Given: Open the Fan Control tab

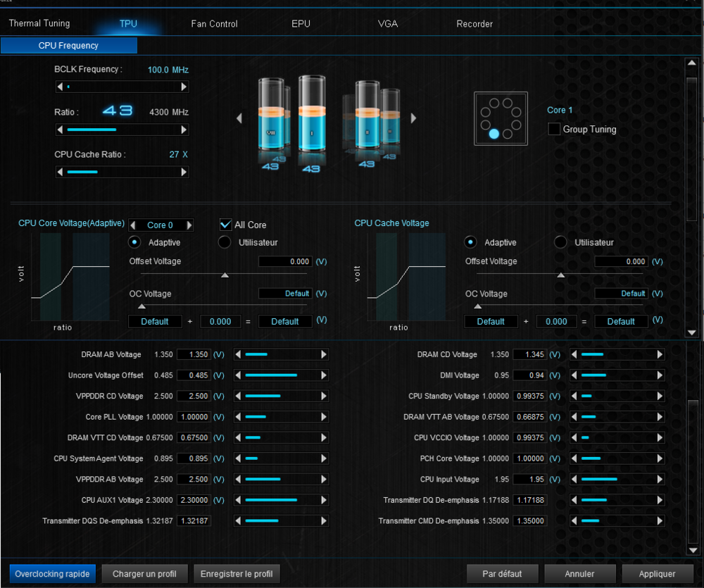Looking at the screenshot, I should click(214, 24).
